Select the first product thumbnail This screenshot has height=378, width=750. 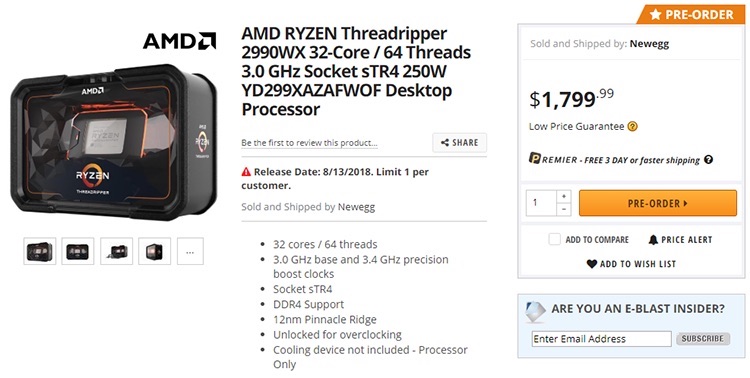coord(40,251)
